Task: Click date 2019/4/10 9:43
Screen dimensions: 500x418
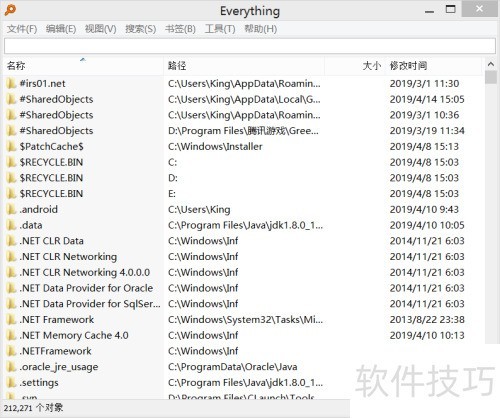Action: tap(424, 209)
